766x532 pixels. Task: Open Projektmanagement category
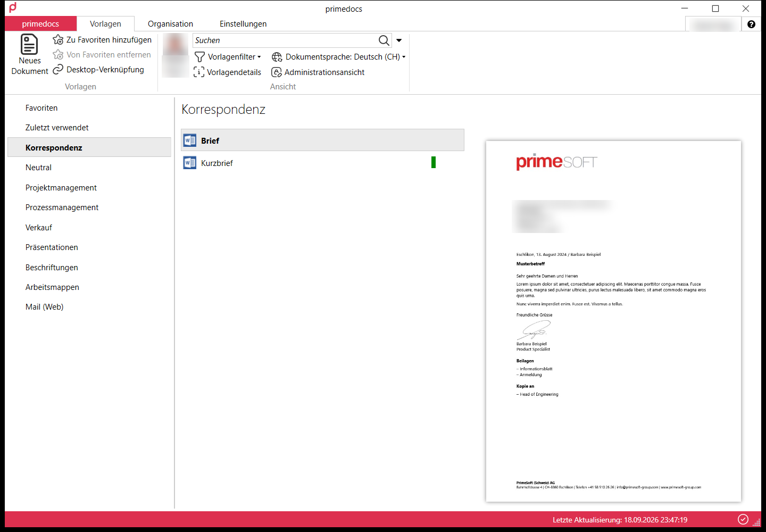click(89, 188)
